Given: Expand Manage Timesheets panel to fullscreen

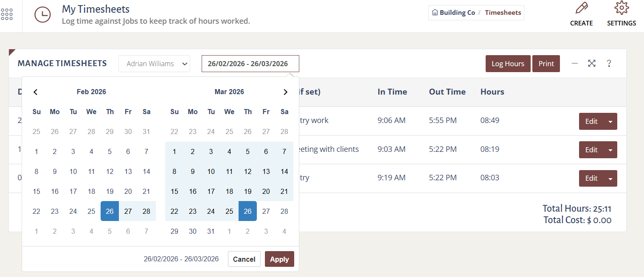Looking at the screenshot, I should click(x=592, y=64).
